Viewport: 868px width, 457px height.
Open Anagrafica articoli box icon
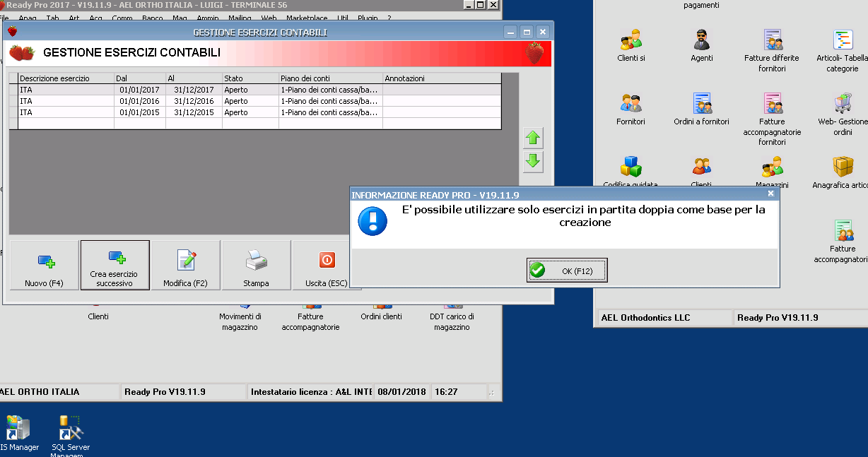coord(843,167)
